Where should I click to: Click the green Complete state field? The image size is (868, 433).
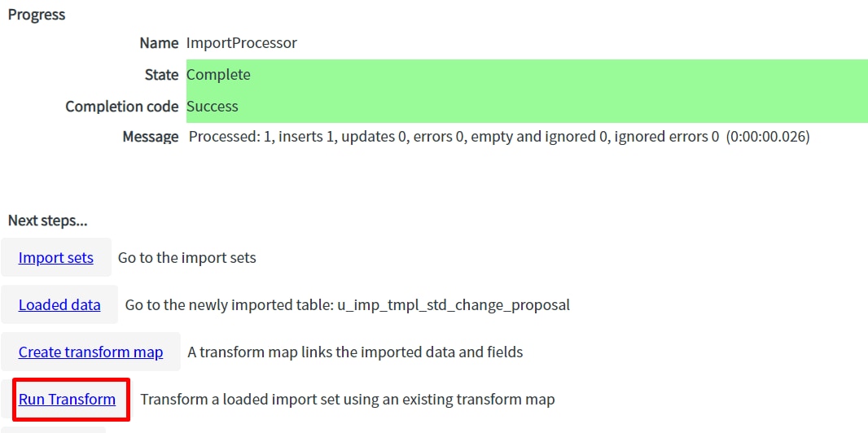click(527, 75)
